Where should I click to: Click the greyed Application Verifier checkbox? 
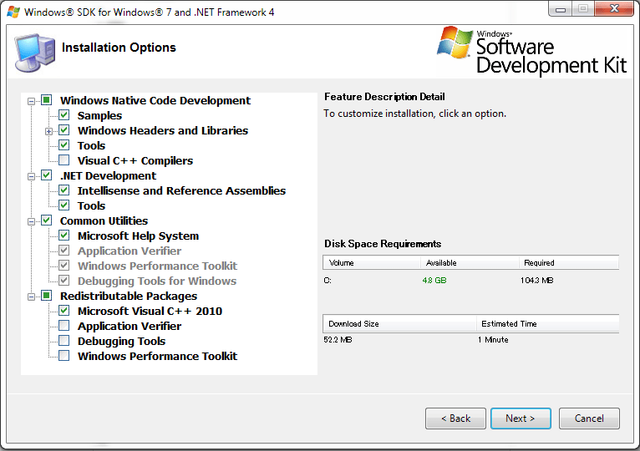[64, 251]
